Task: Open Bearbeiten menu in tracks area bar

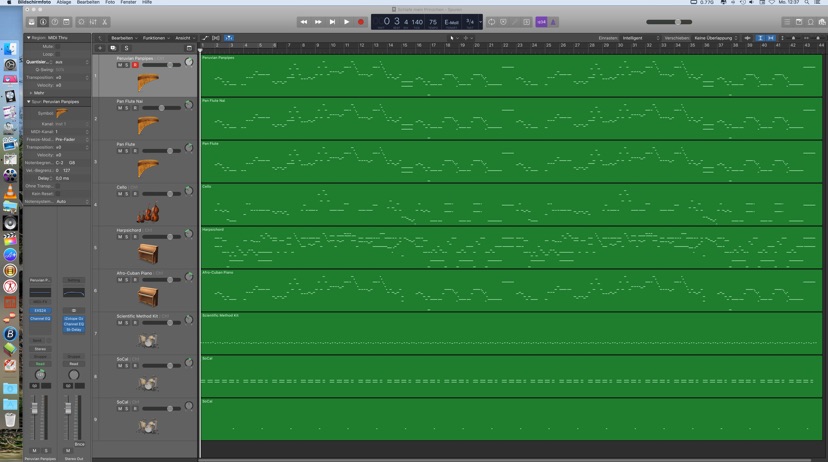Action: (124, 38)
